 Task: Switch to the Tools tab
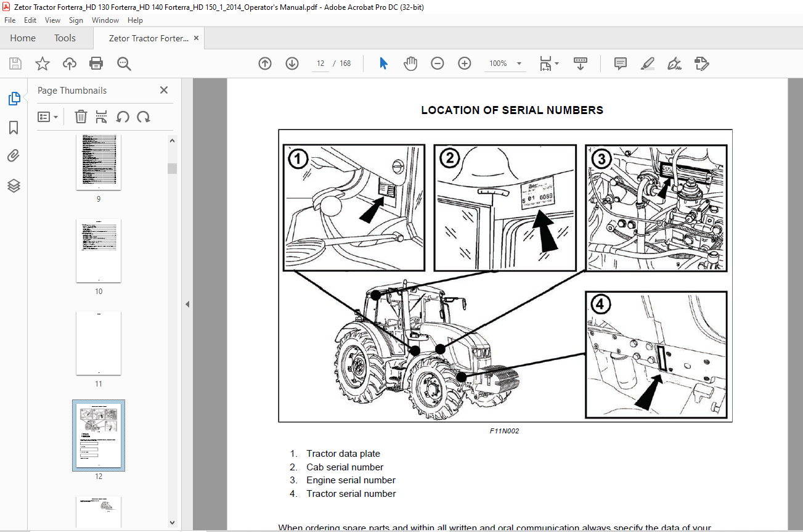coord(65,38)
